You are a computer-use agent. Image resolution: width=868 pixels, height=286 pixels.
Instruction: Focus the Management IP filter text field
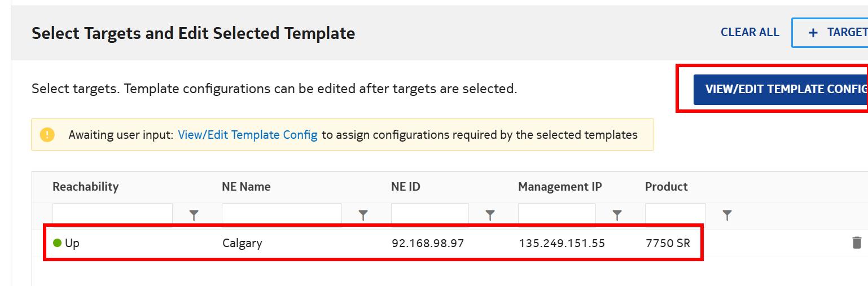tap(556, 214)
